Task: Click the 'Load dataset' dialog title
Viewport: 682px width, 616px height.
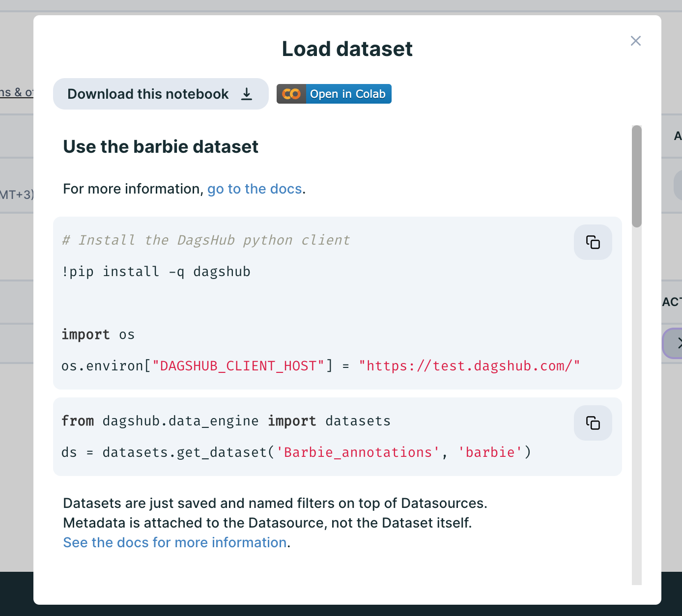Action: pos(347,49)
